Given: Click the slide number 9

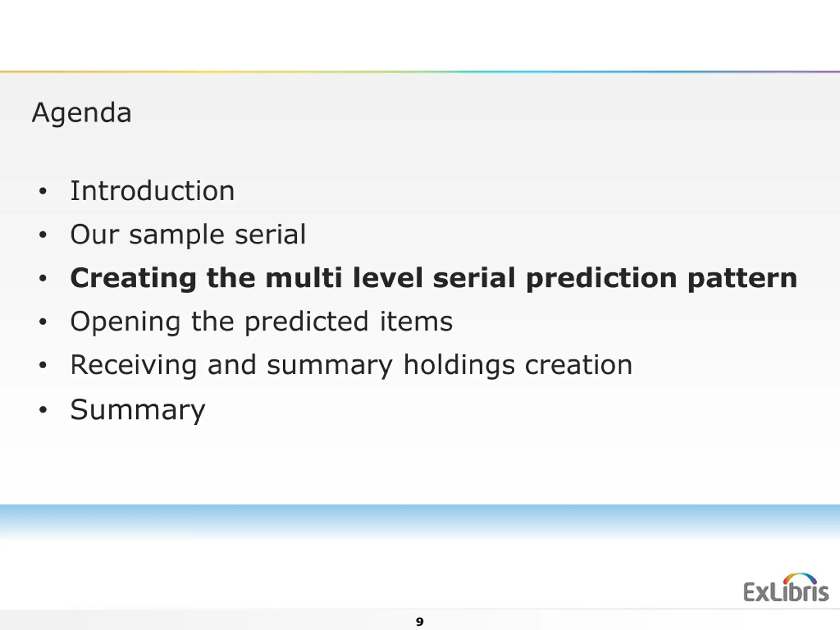Looking at the screenshot, I should [x=420, y=622].
